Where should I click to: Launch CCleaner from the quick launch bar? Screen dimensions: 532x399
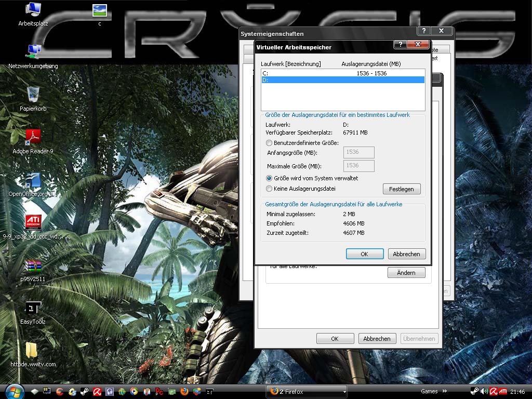(59, 392)
